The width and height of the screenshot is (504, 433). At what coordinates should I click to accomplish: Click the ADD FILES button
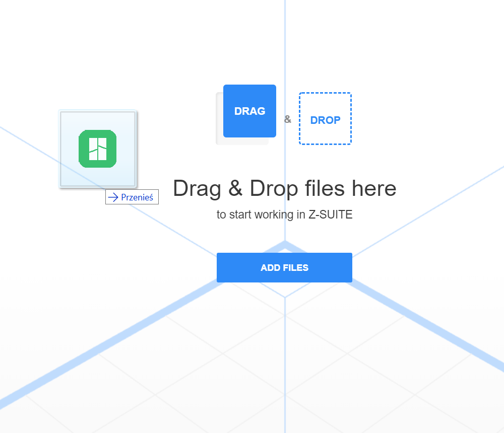coord(284,267)
